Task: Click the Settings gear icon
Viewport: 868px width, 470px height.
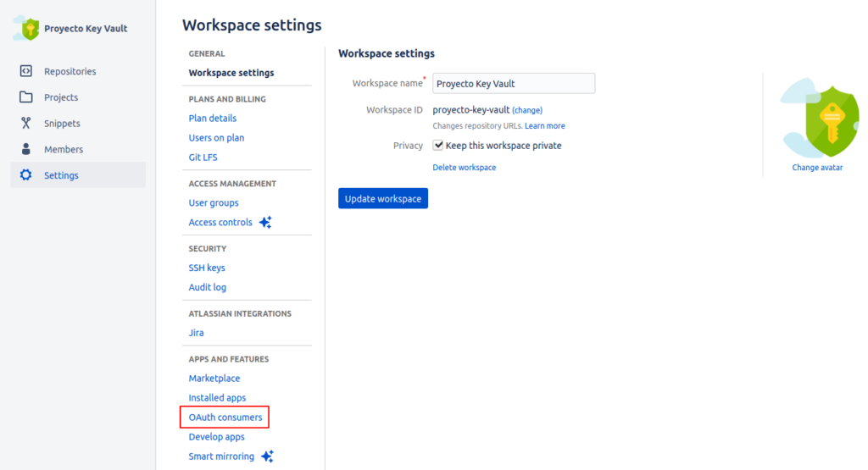Action: 26,174
